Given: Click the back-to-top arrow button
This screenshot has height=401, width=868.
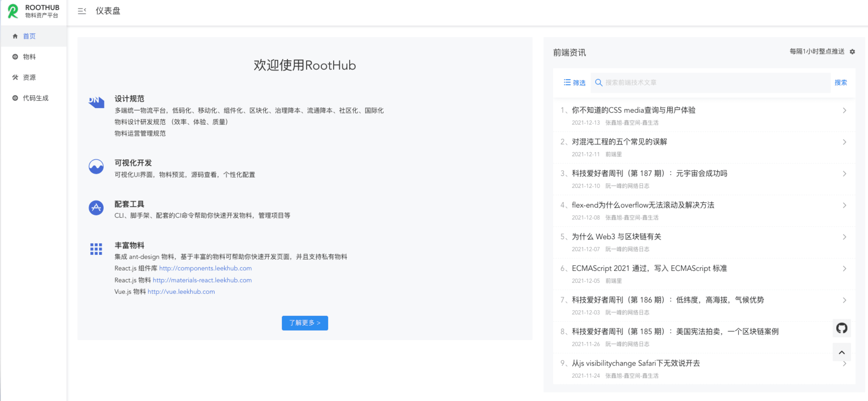Looking at the screenshot, I should 841,352.
